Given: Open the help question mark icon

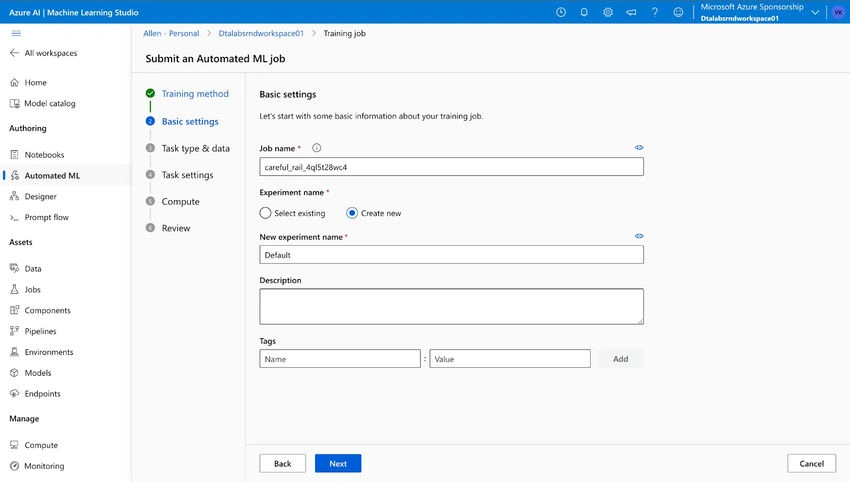Looking at the screenshot, I should 655,12.
